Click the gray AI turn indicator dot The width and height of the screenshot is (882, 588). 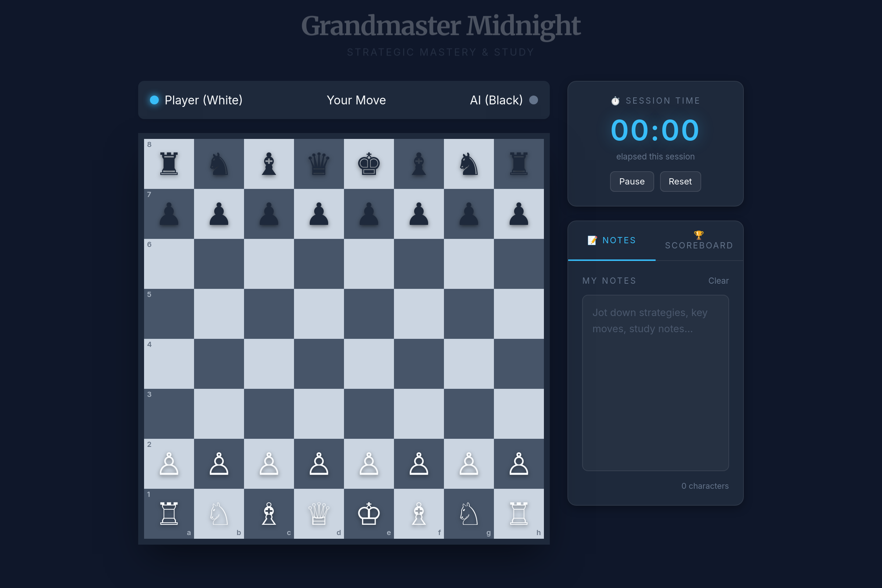tap(534, 100)
